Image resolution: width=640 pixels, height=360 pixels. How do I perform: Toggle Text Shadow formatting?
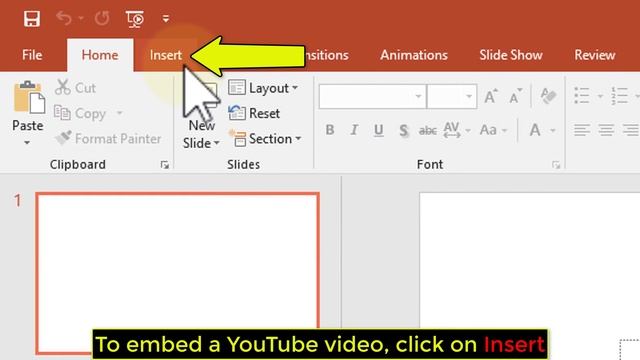point(403,131)
